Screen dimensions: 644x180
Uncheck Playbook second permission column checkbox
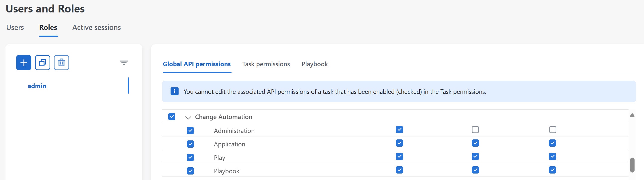(475, 170)
